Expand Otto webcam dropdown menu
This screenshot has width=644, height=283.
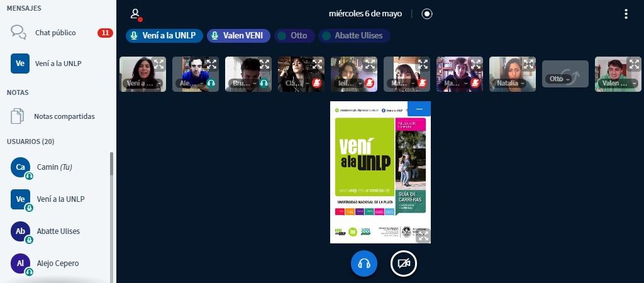click(559, 79)
